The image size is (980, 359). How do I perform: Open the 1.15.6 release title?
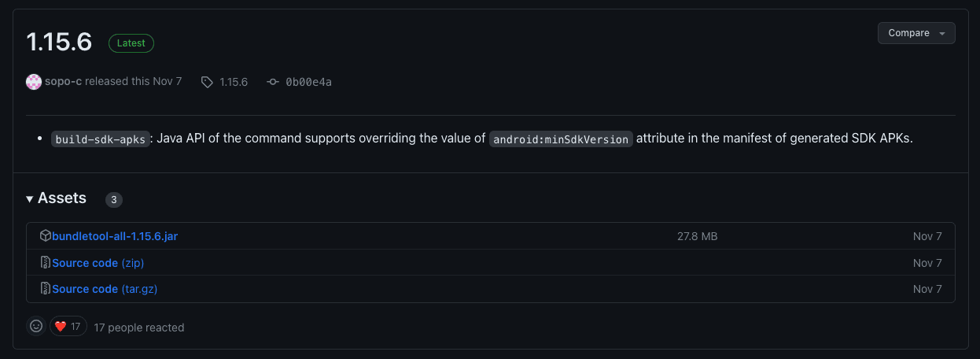[x=59, y=42]
